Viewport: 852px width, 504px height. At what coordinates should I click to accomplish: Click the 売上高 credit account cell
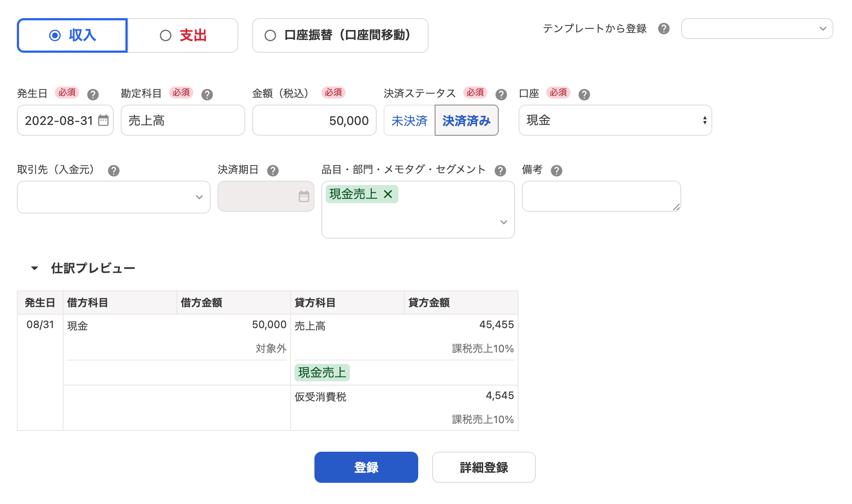310,326
